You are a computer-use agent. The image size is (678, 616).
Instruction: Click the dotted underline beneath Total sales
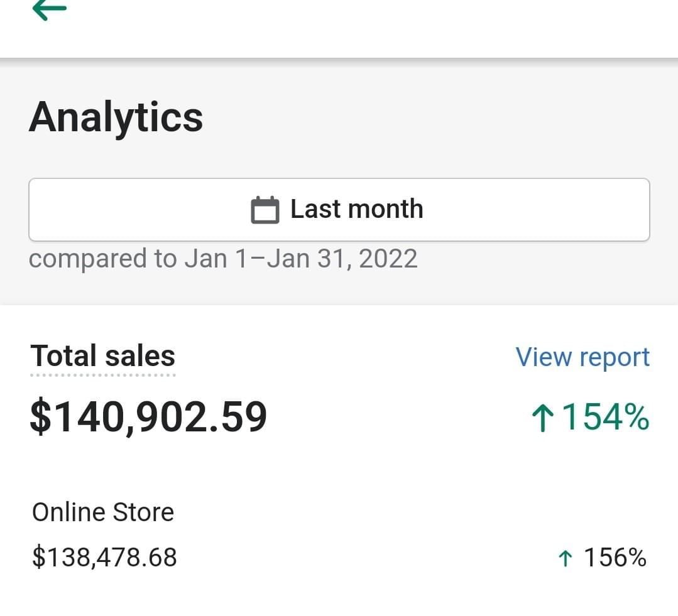click(102, 376)
